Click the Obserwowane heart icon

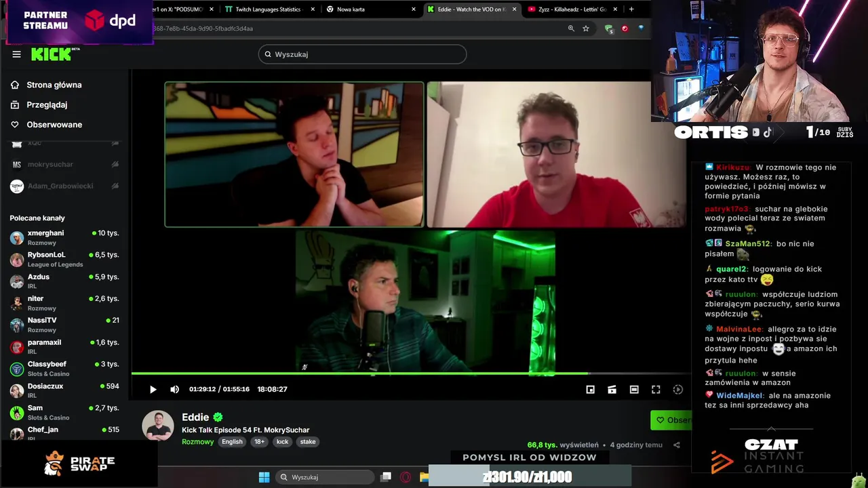[x=15, y=124]
